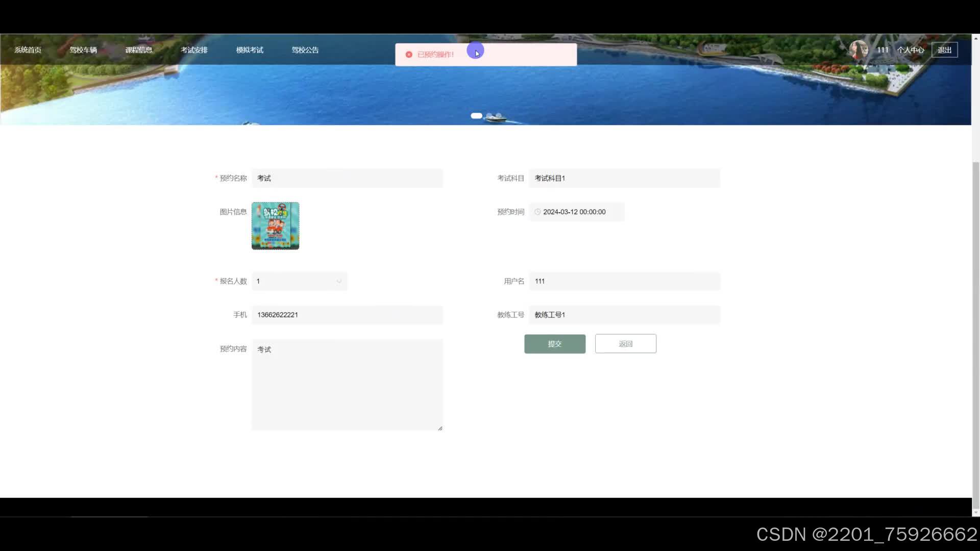The image size is (980, 551).
Task: Open the 预约时间 date picker field
Action: click(x=577, y=212)
